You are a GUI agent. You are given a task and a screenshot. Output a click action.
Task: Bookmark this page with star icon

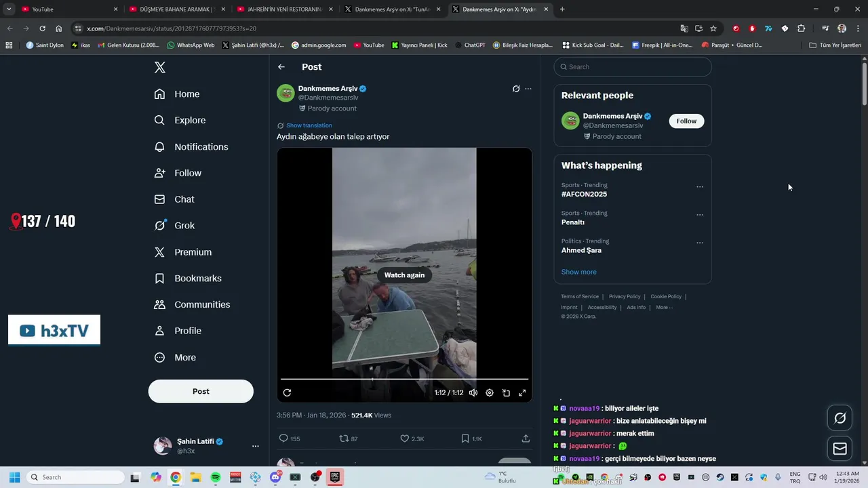coord(713,28)
